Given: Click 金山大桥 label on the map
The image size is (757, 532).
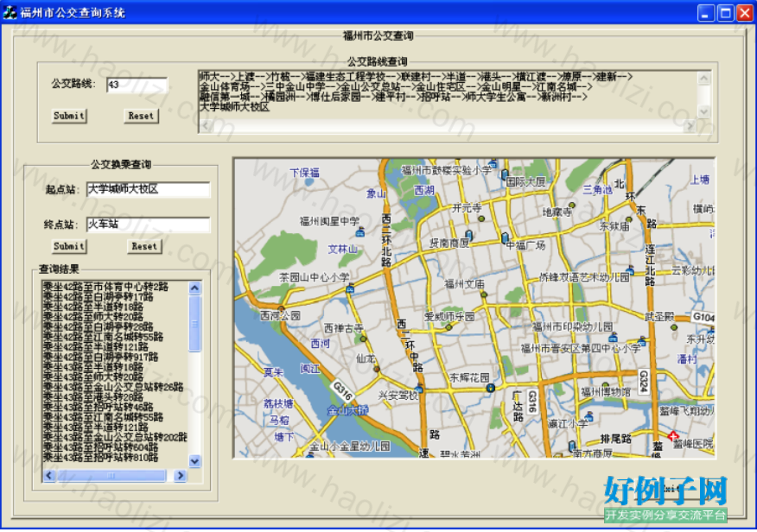Looking at the screenshot, I should [347, 410].
